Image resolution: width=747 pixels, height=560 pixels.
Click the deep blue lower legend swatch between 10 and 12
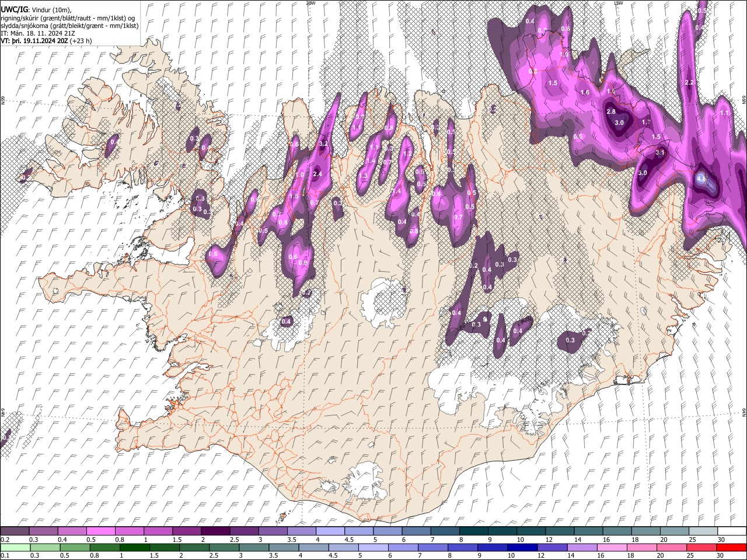(523, 547)
